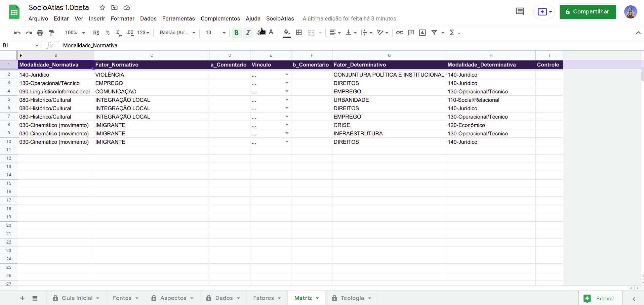Click the move to folder icon
This screenshot has height=305, width=644.
(x=115, y=8)
